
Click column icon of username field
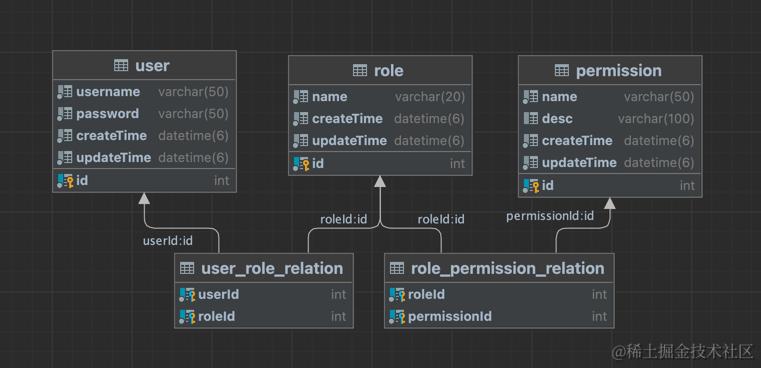[x=65, y=92]
